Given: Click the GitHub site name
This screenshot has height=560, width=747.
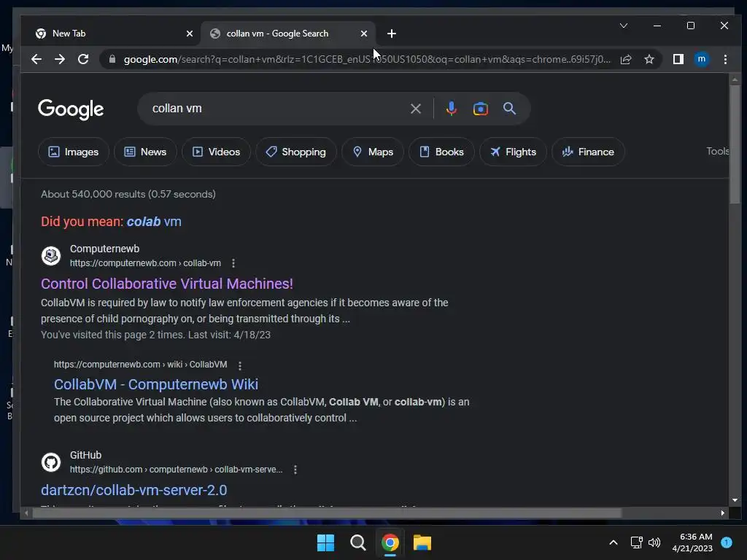Looking at the screenshot, I should coord(86,455).
